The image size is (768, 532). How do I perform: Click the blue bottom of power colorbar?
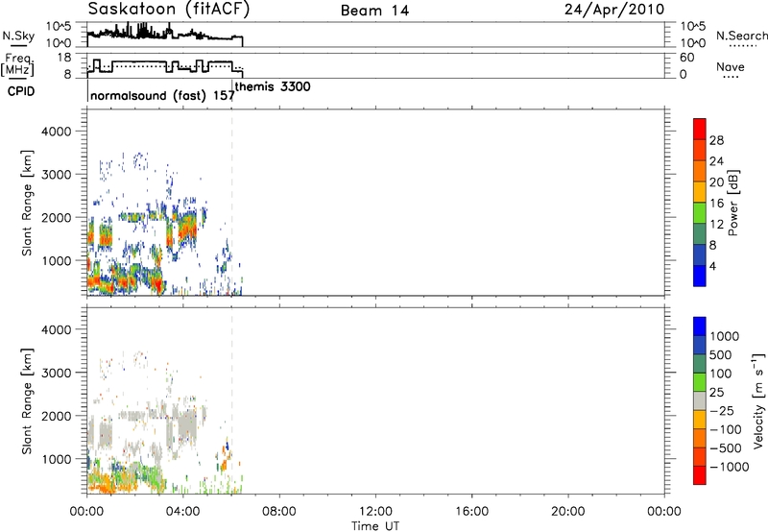(700, 276)
